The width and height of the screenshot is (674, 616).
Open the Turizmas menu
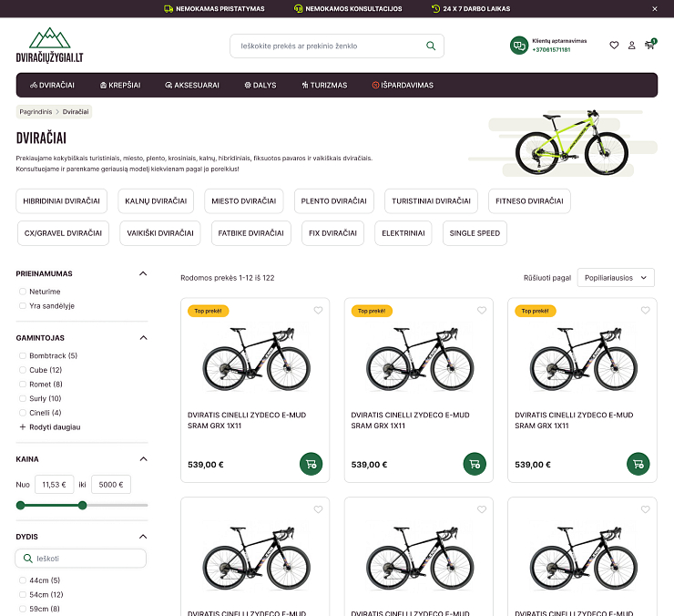click(x=324, y=85)
